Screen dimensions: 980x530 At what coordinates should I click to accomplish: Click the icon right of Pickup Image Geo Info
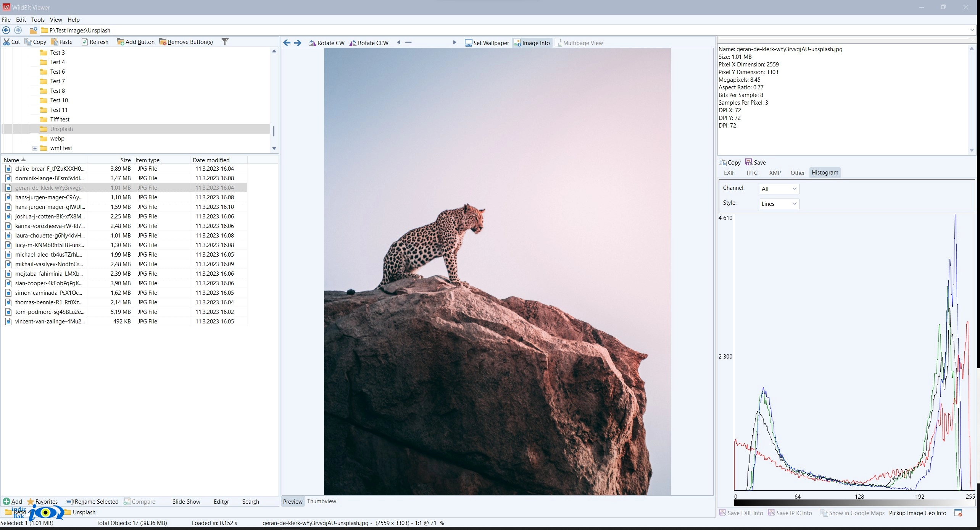(x=958, y=513)
